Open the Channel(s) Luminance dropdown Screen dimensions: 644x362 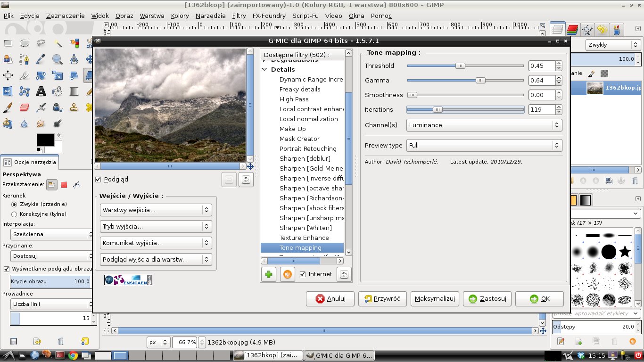[485, 125]
